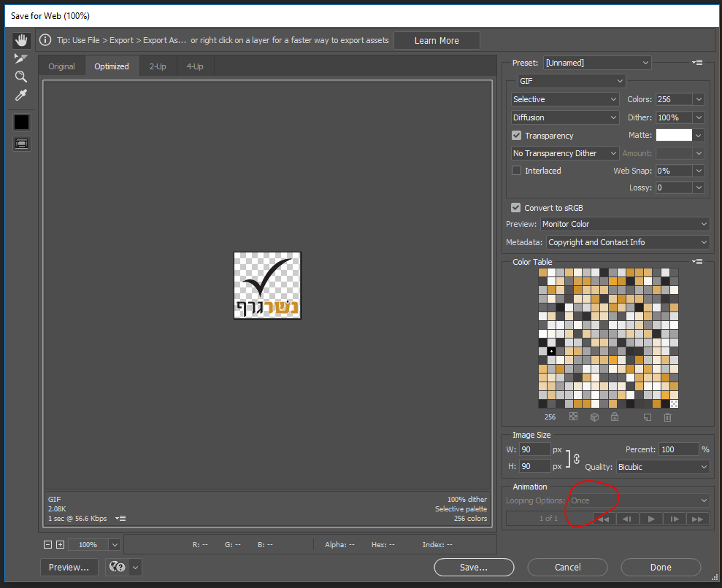Delete selected color trash icon
This screenshot has height=588, width=722.
coord(667,417)
